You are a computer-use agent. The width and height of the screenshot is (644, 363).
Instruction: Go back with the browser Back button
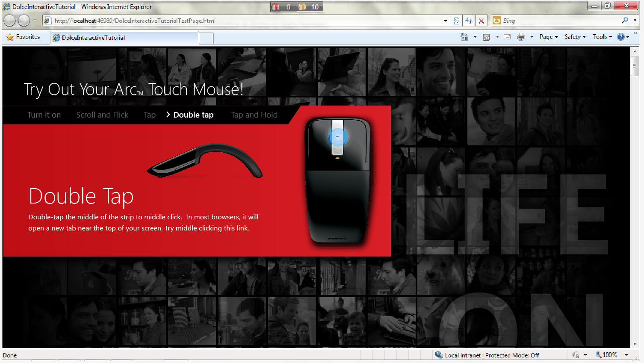click(x=9, y=21)
